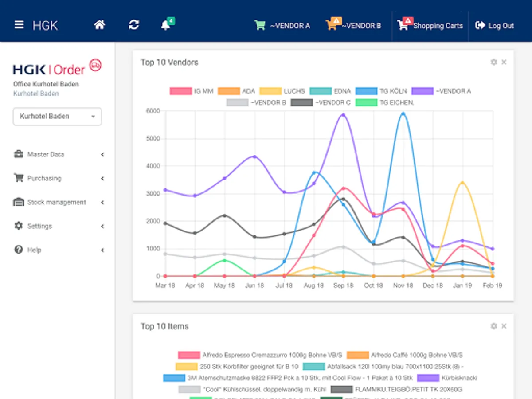Toggle the LUCHS legend entry
The image size is (532, 399).
(282, 91)
